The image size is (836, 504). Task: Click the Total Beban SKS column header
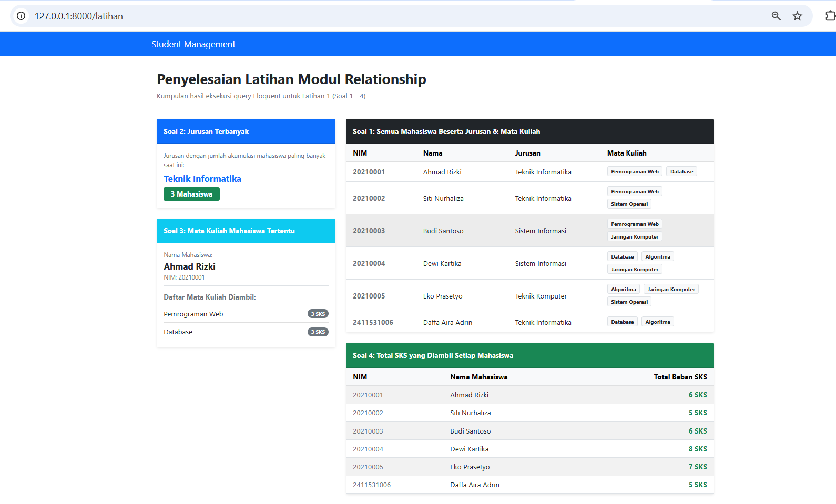pyautogui.click(x=680, y=377)
